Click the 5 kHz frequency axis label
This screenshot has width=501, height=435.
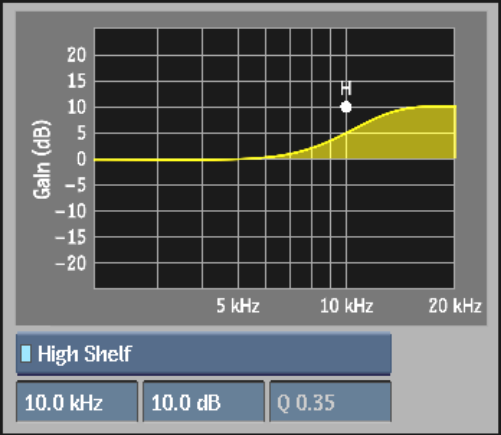(x=238, y=306)
